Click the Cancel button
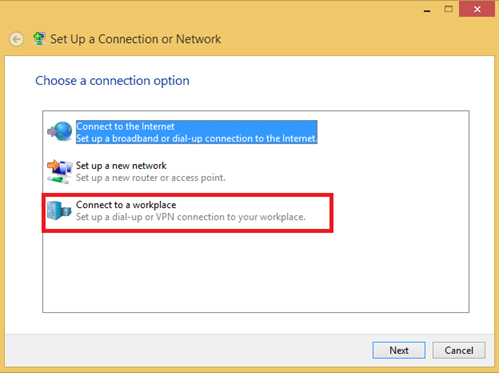The image size is (499, 373). click(459, 350)
